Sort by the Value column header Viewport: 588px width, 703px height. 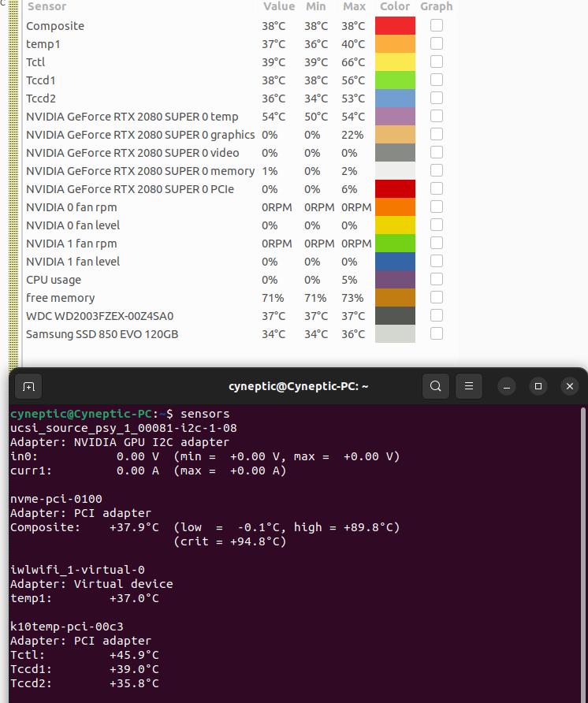[278, 6]
